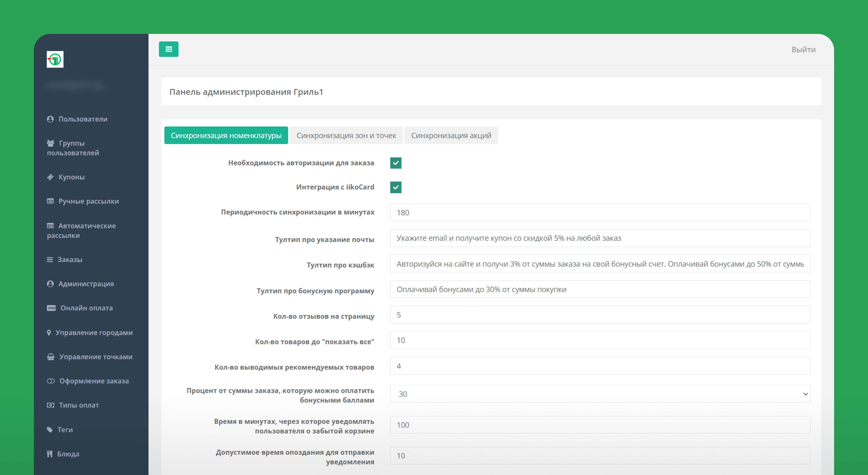868x475 pixels.
Task: Uncheck Необходимость авторизации для заказа checkbox
Action: click(x=396, y=163)
